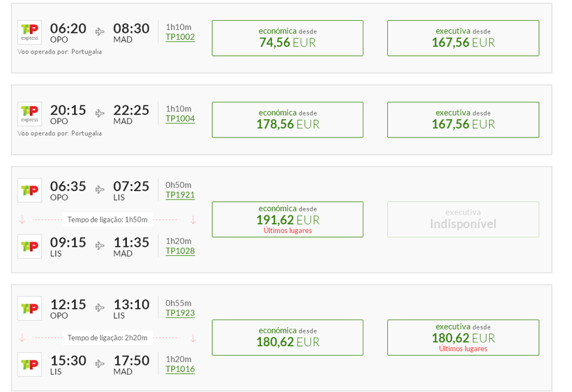Click plane arrow icon between 15:30 and 17:50

pyautogui.click(x=100, y=363)
